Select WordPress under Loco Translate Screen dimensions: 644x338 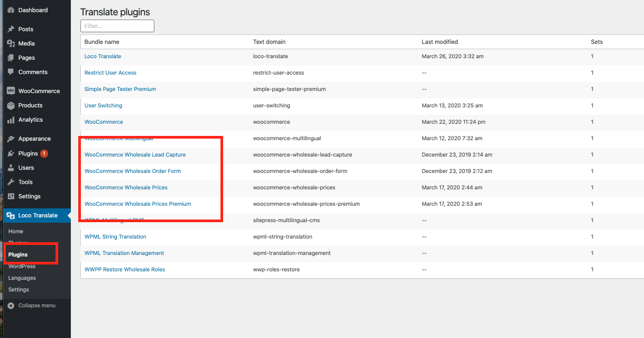(22, 267)
